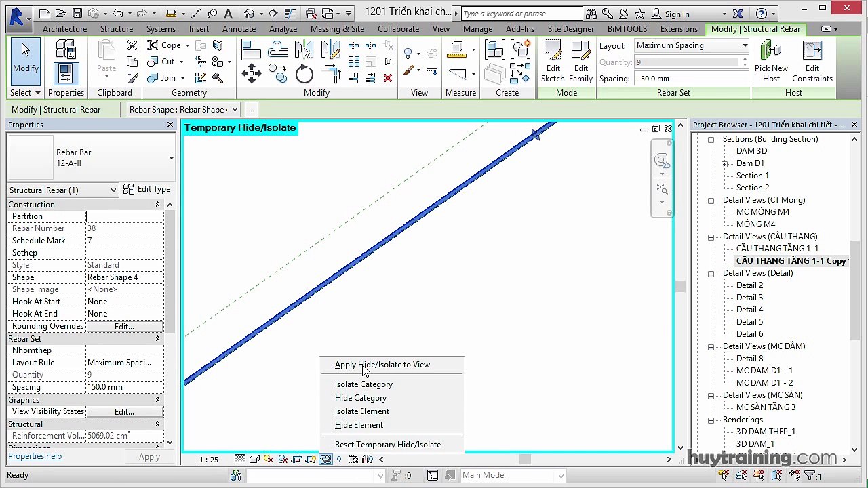Viewport: 868px width, 488px height.
Task: Click the Partition value field
Action: (x=124, y=216)
